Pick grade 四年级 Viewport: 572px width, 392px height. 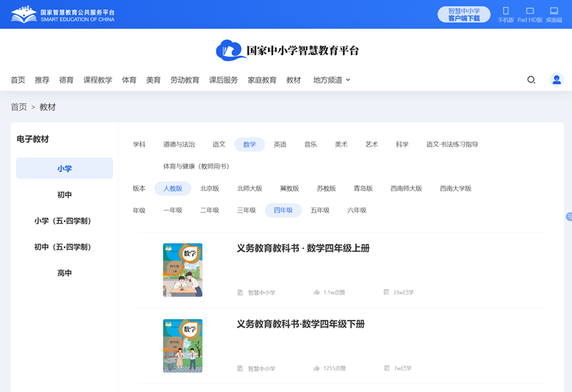click(283, 210)
